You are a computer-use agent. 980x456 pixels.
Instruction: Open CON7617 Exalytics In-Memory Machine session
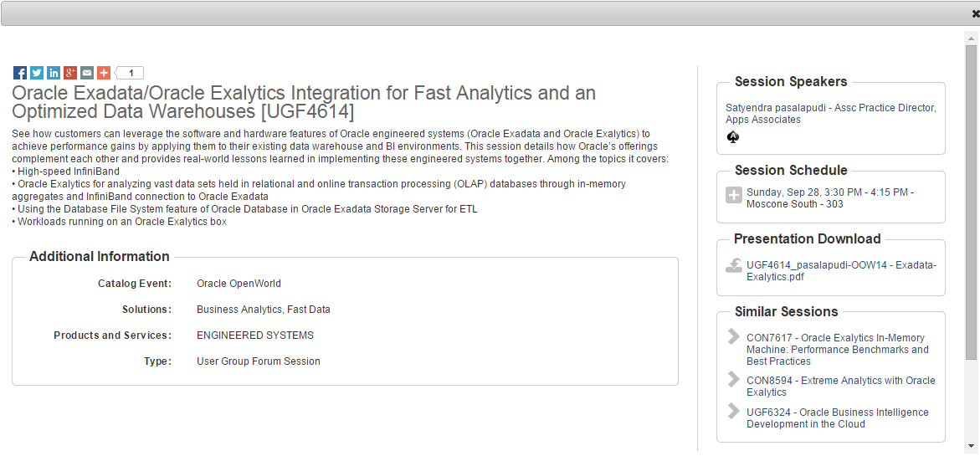point(838,349)
